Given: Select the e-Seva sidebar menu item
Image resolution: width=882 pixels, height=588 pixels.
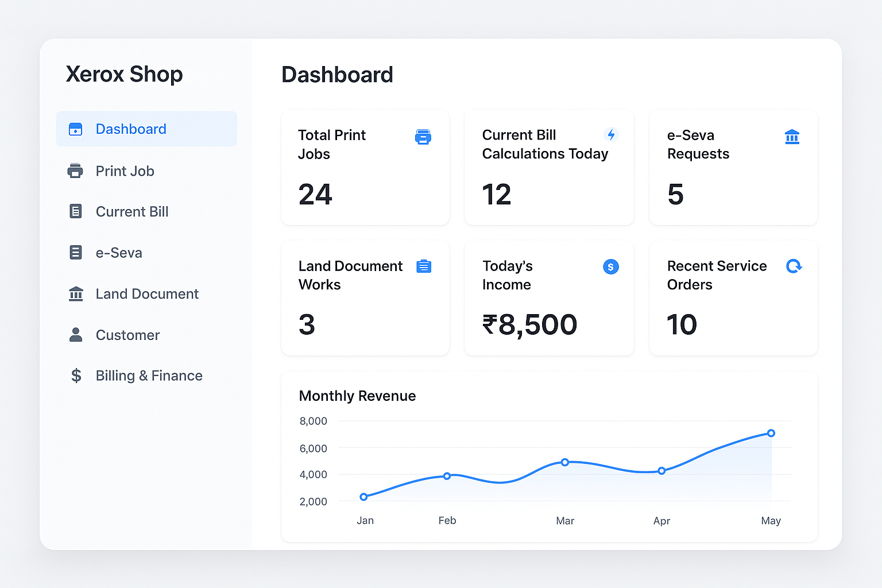Looking at the screenshot, I should (x=119, y=253).
